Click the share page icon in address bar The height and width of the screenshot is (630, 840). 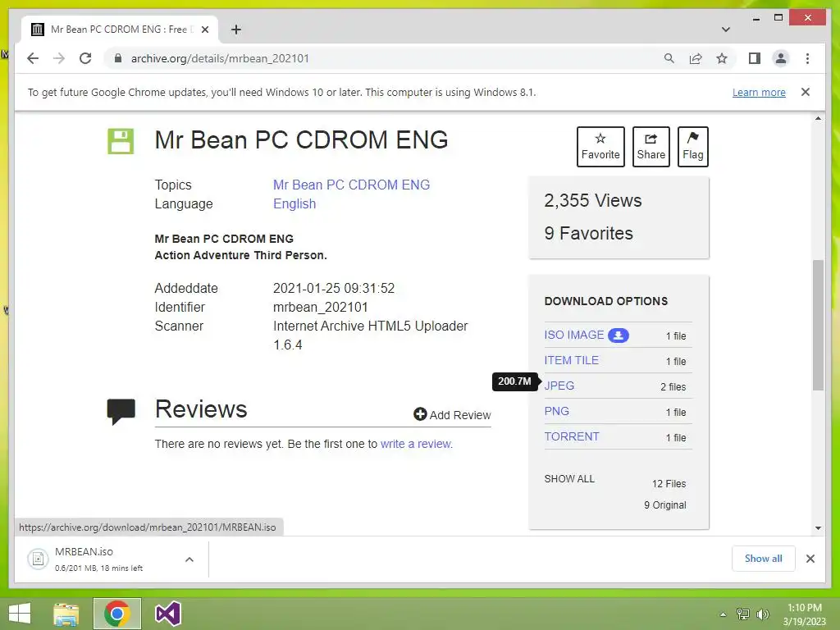point(696,58)
